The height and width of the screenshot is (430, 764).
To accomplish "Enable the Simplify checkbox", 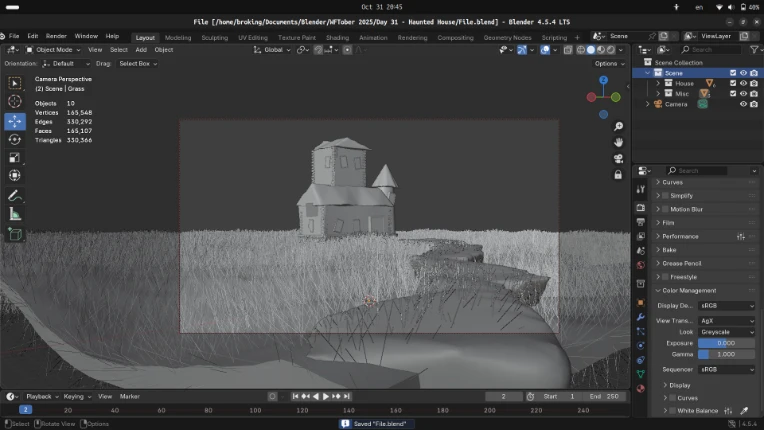I will pyautogui.click(x=666, y=196).
